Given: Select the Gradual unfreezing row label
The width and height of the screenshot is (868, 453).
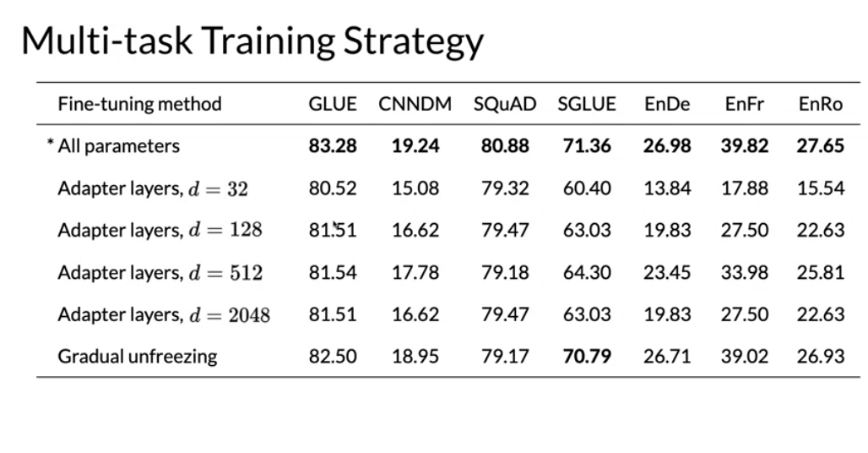Looking at the screenshot, I should click(x=138, y=357).
